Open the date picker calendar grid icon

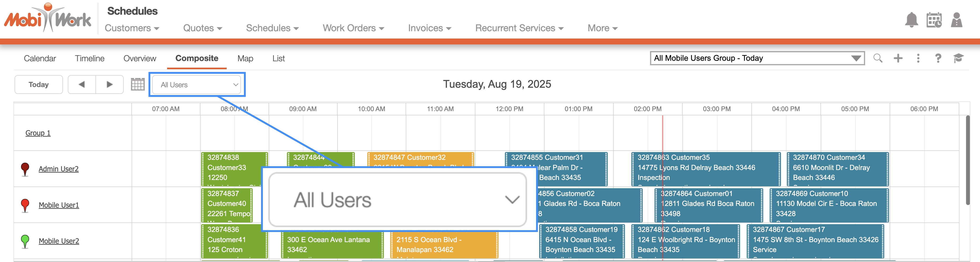point(137,85)
